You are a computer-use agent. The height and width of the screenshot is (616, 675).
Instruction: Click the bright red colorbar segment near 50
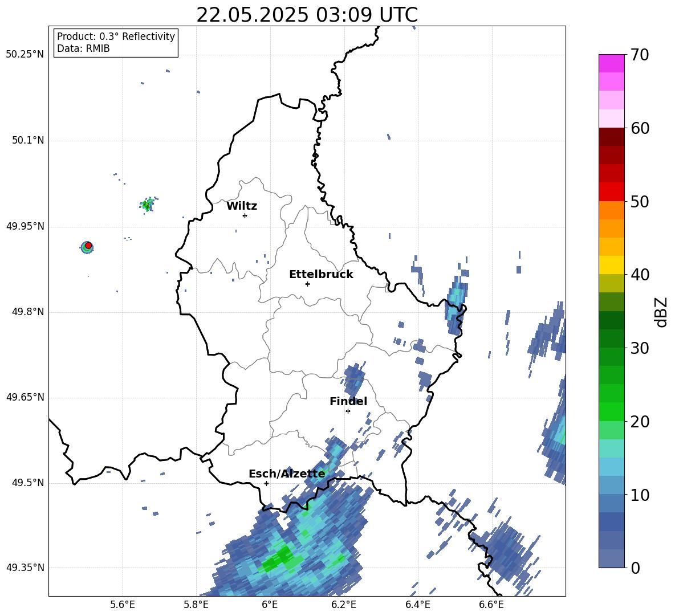611,192
